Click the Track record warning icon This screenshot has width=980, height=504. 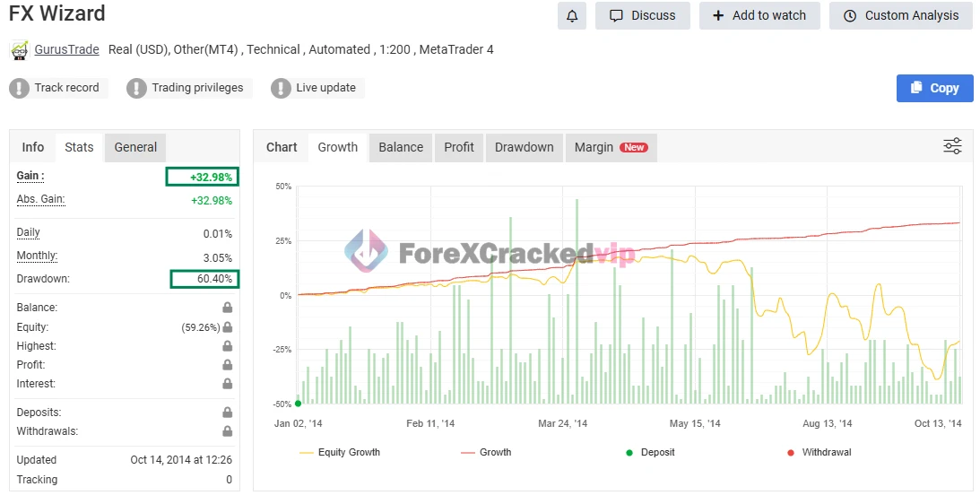click(20, 88)
